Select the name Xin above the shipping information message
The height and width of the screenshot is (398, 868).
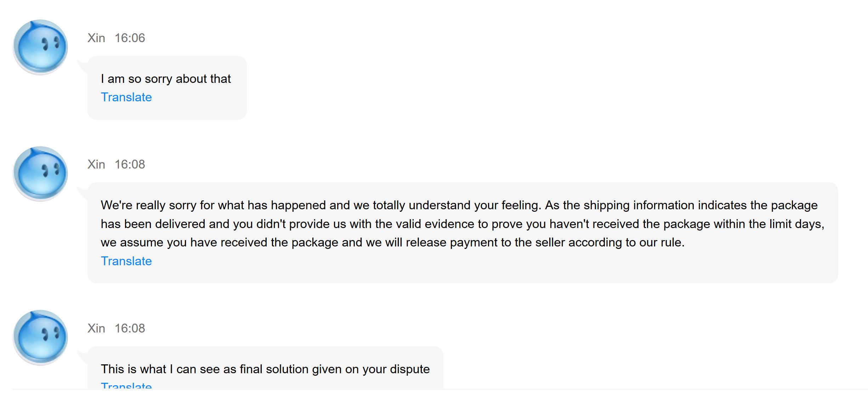[96, 164]
